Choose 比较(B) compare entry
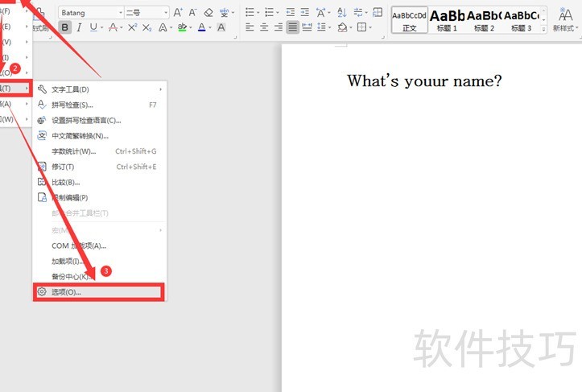This screenshot has width=582, height=392. click(x=100, y=182)
